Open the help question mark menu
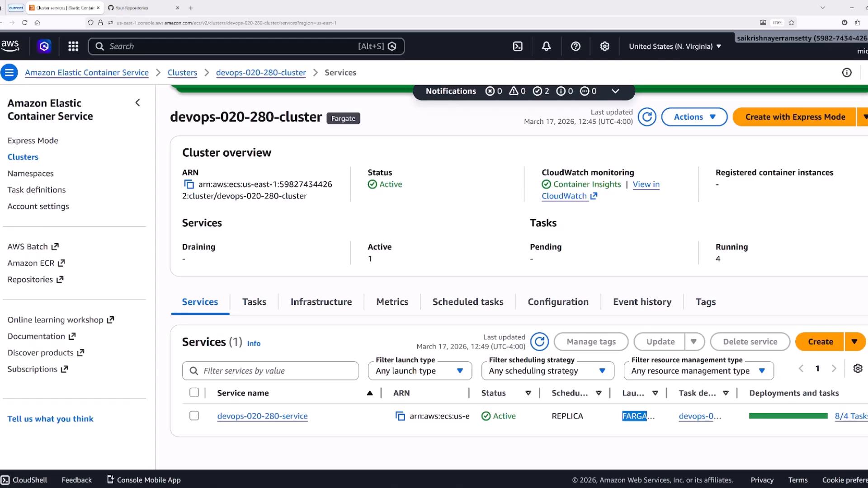868x488 pixels. pos(576,46)
